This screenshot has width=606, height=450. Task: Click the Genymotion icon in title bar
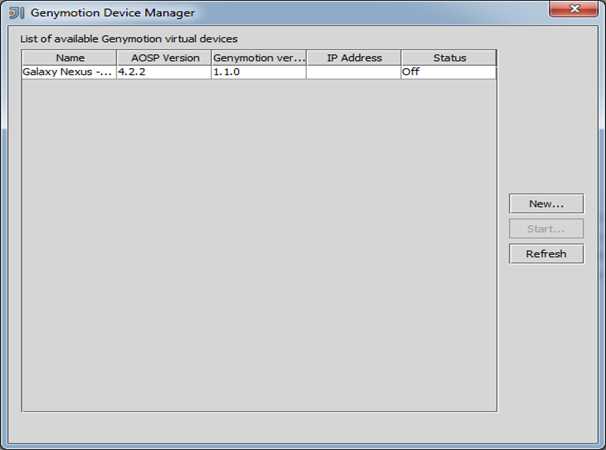(x=17, y=13)
